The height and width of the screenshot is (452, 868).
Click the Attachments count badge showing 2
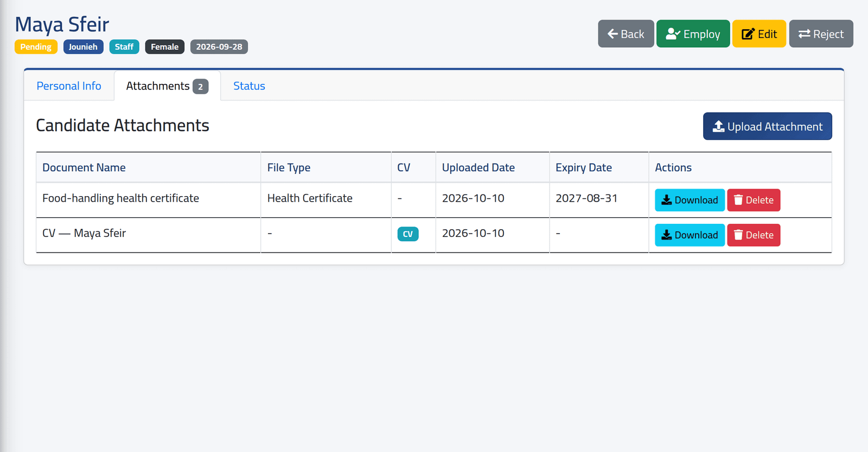coord(200,87)
